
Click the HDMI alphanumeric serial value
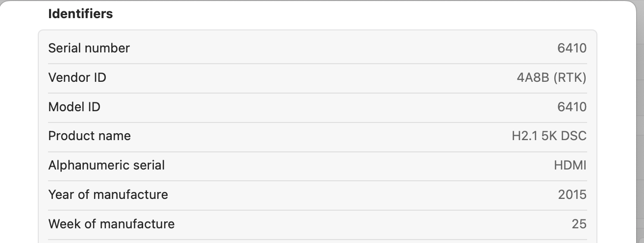pyautogui.click(x=570, y=166)
